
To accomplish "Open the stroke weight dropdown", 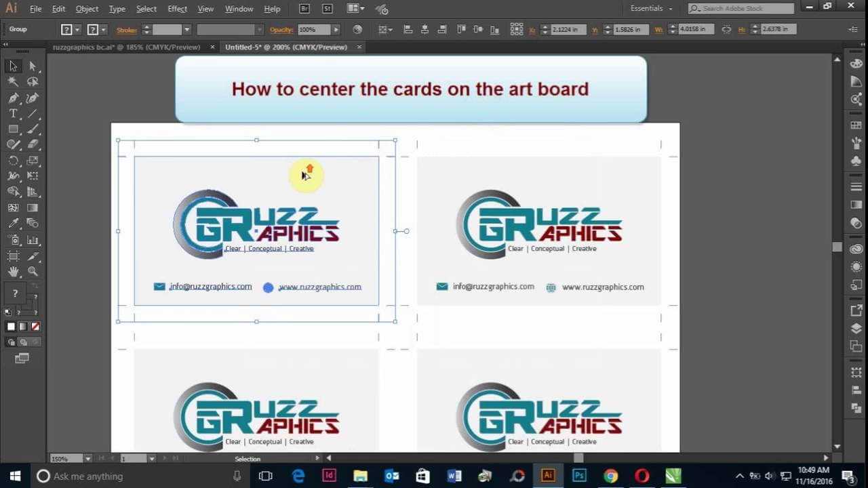I will (x=186, y=30).
